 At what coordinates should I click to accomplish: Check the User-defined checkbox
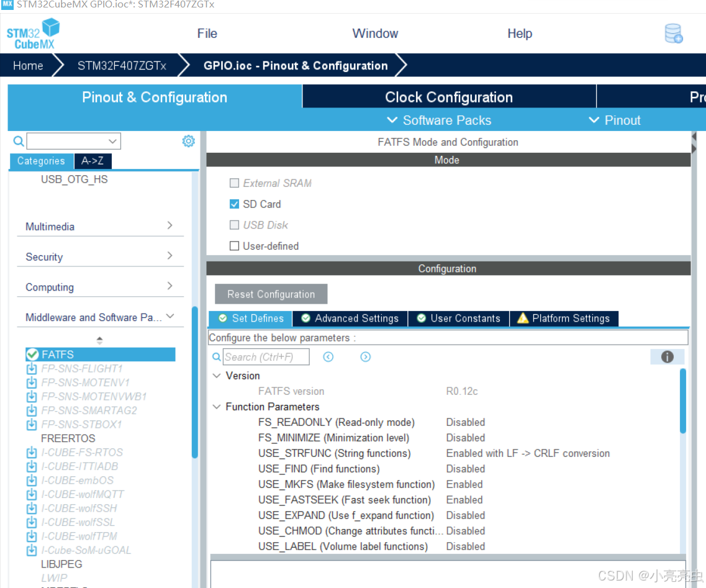[234, 246]
